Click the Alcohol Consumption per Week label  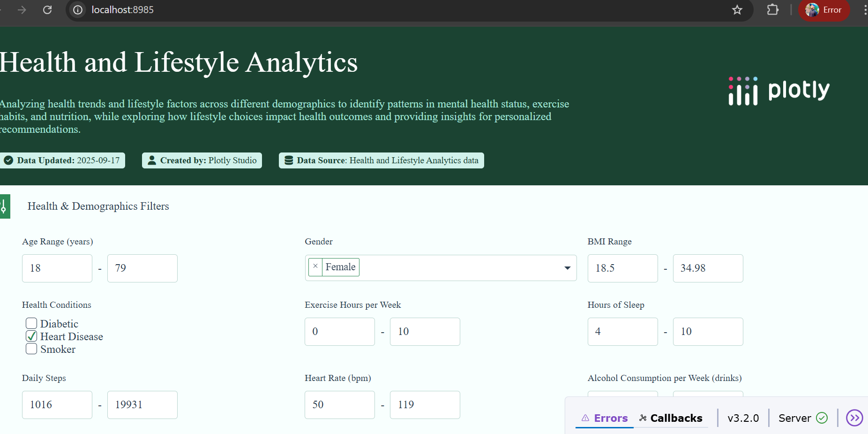(665, 378)
